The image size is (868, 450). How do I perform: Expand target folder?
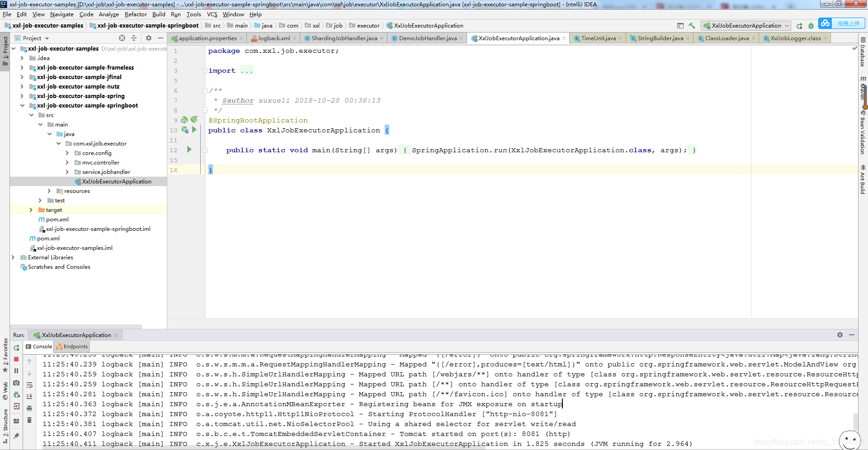click(31, 210)
